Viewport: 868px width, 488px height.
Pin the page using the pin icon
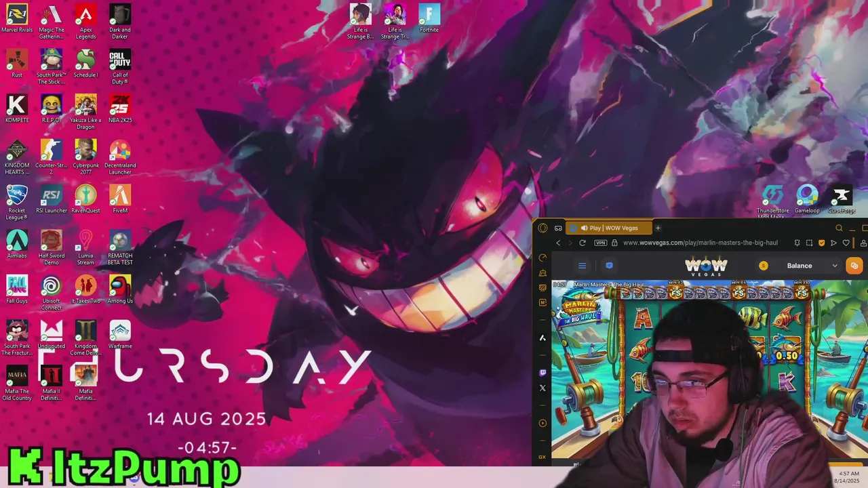[797, 243]
